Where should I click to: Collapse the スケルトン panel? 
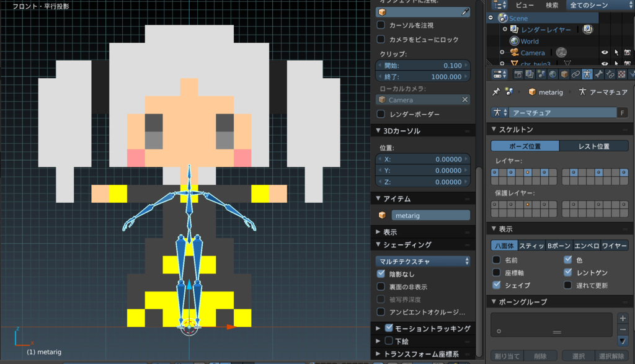(x=494, y=129)
